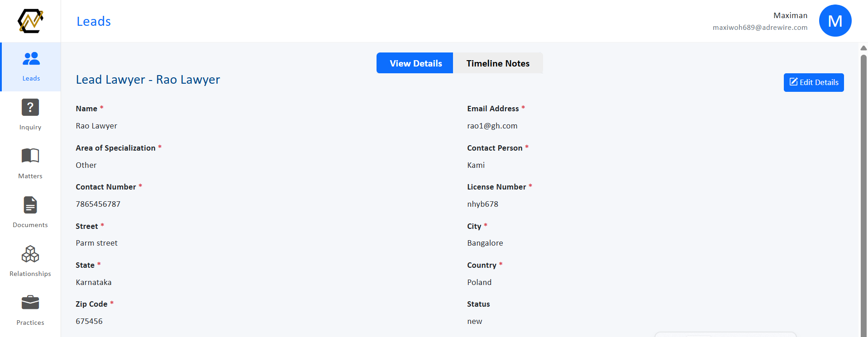
Task: Click the maxiwoh689@adrewire.com account email
Action: pyautogui.click(x=760, y=28)
